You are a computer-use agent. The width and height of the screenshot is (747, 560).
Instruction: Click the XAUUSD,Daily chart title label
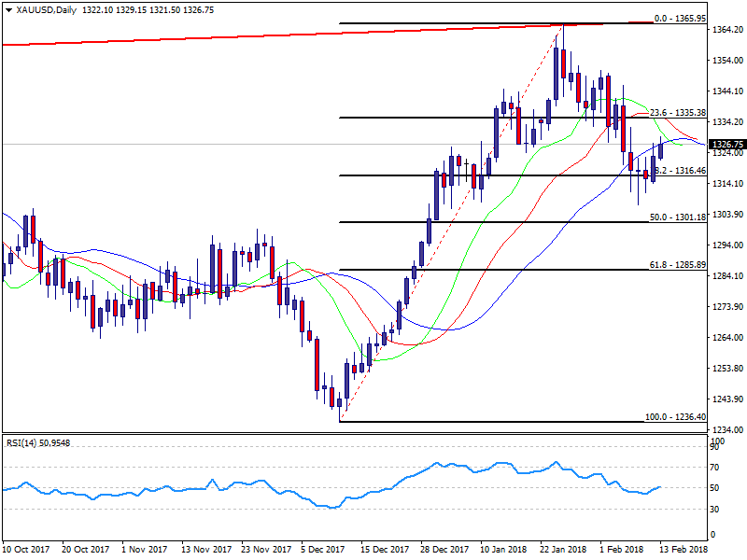(x=44, y=9)
